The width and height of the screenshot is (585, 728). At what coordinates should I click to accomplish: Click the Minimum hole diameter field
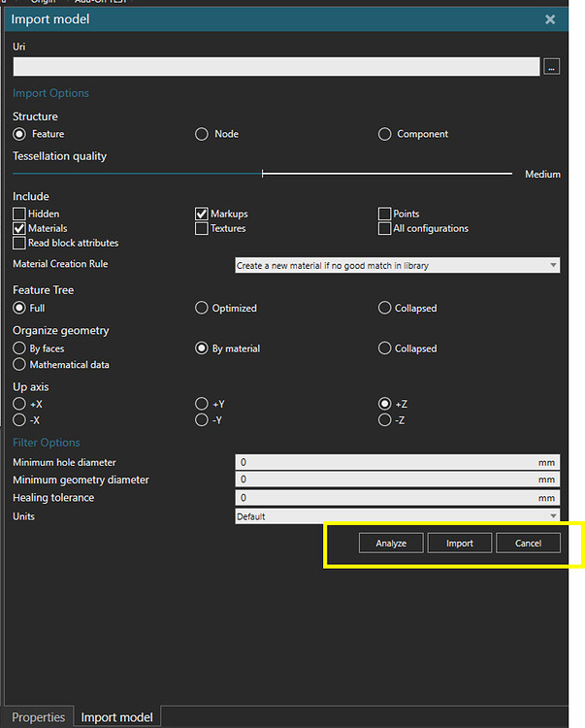386,463
